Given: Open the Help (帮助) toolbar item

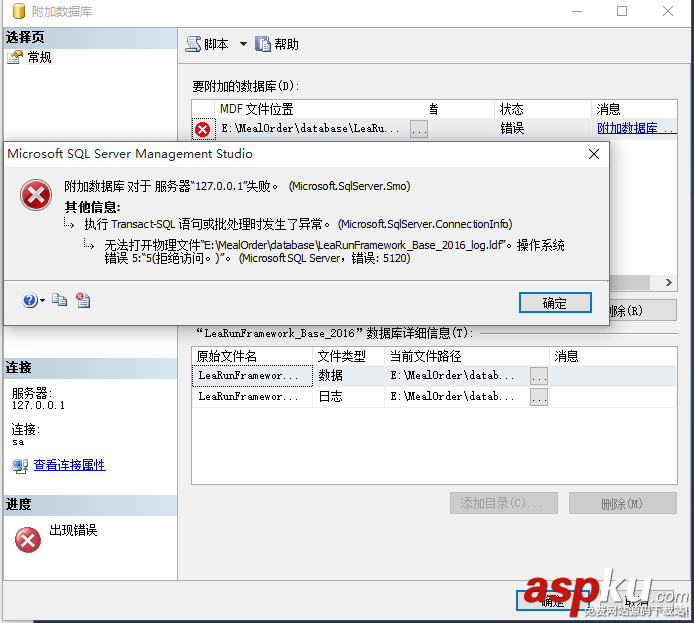Looking at the screenshot, I should (x=277, y=44).
